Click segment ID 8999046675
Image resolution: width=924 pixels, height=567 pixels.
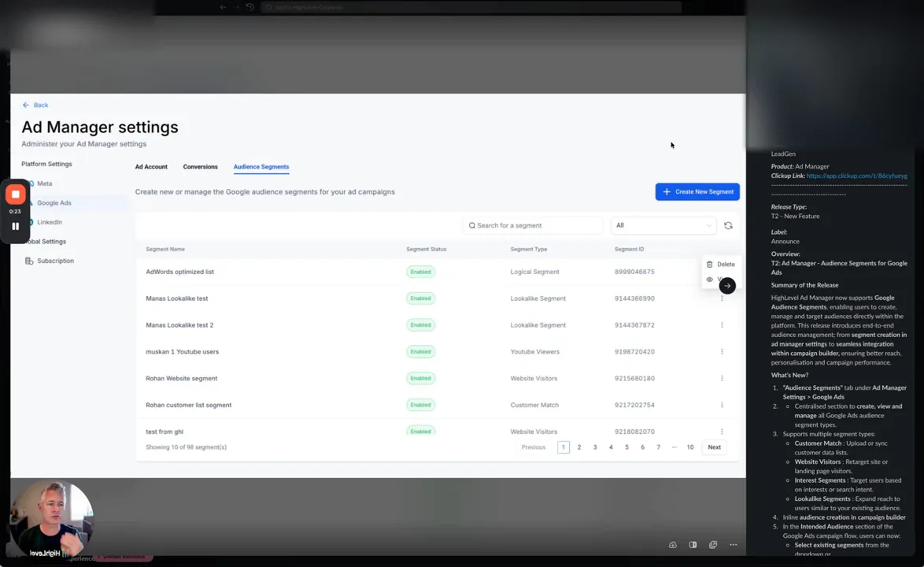634,272
